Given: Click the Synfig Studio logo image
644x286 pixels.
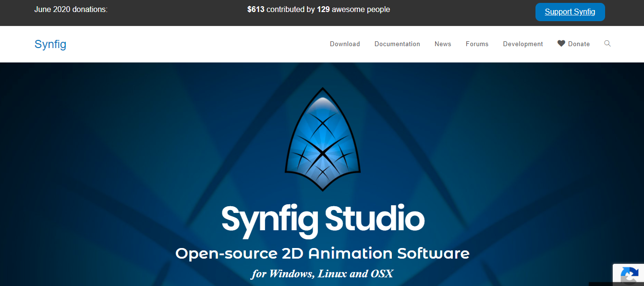Looking at the screenshot, I should [323, 139].
